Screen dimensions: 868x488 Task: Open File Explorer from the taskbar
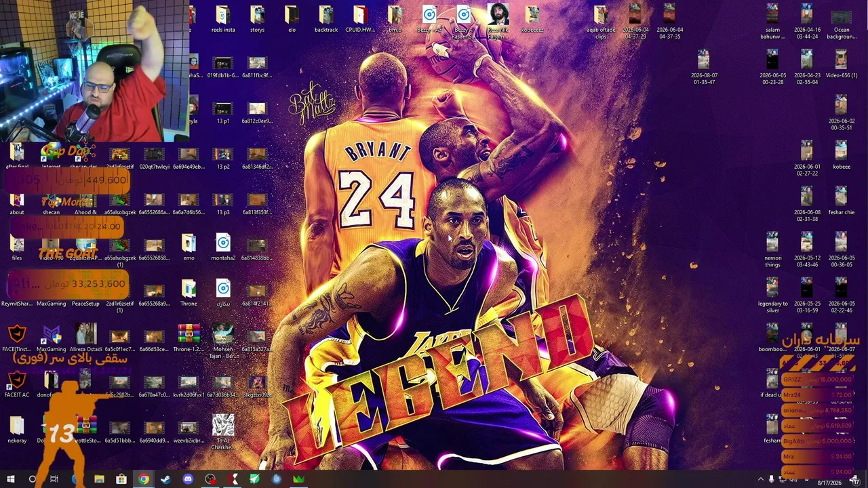click(99, 479)
